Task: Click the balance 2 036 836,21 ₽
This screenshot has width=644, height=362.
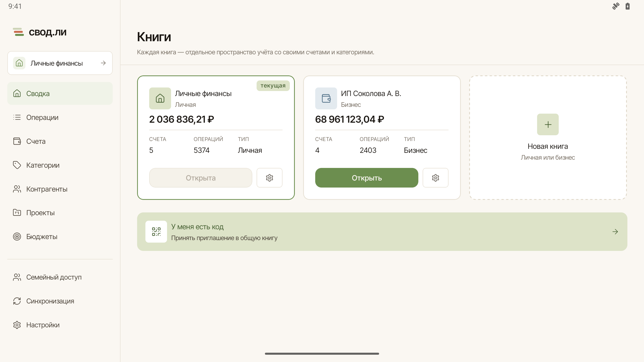Action: (182, 119)
